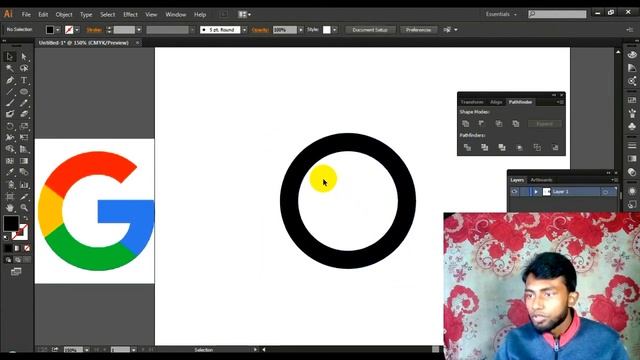The width and height of the screenshot is (640, 360).
Task: Open the fill color dropdown arrow
Action: point(58,30)
